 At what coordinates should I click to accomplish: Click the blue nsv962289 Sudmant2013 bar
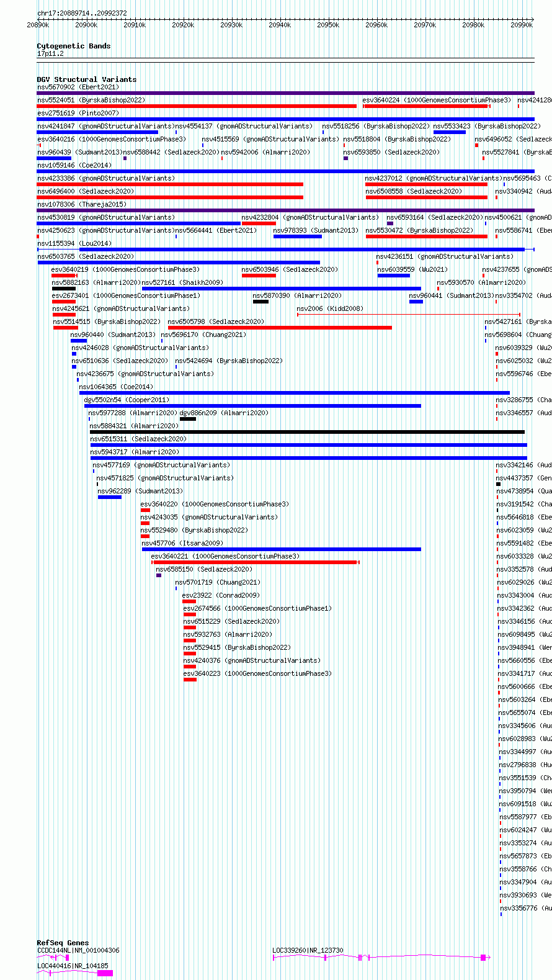(x=110, y=497)
